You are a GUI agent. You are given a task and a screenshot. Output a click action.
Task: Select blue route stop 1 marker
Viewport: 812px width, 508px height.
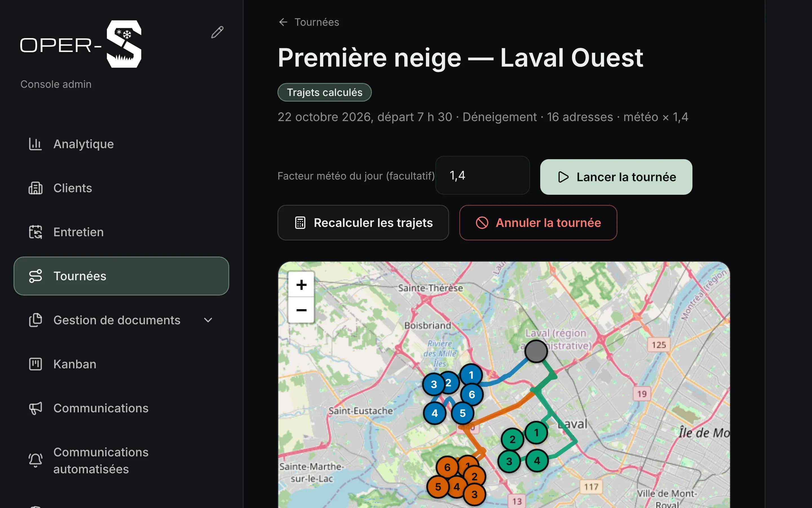[x=471, y=375]
